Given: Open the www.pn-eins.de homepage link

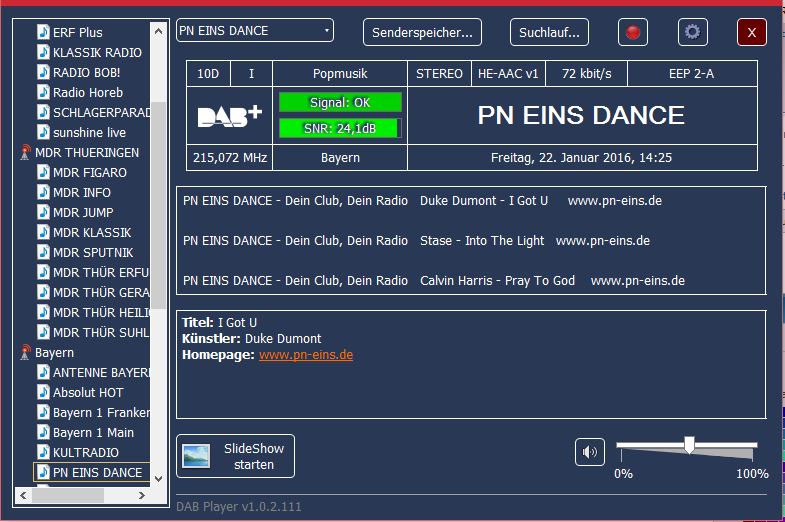Looking at the screenshot, I should 305,355.
